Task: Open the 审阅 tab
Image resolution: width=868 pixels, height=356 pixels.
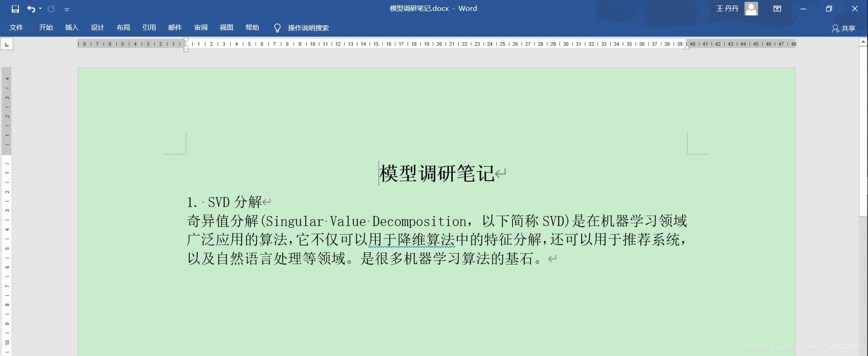Action: click(x=201, y=28)
